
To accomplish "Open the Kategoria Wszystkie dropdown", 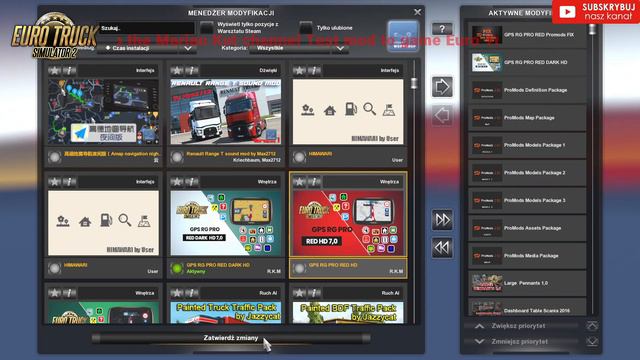I will 299,48.
